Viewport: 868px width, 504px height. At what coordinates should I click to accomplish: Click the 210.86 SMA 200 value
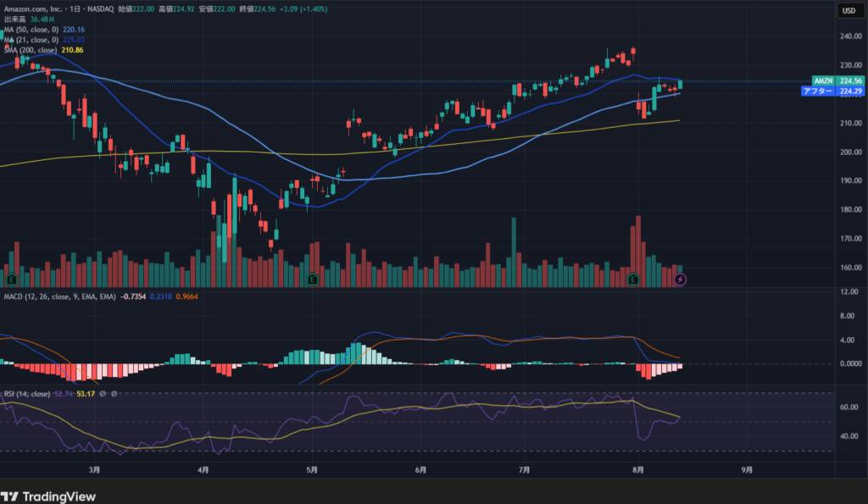point(73,50)
